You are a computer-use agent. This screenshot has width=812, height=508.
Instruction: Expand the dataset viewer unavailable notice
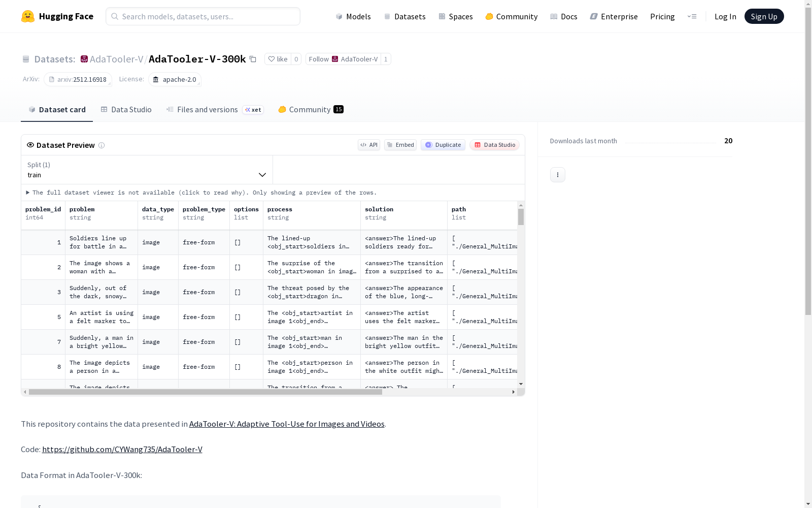[x=201, y=193]
